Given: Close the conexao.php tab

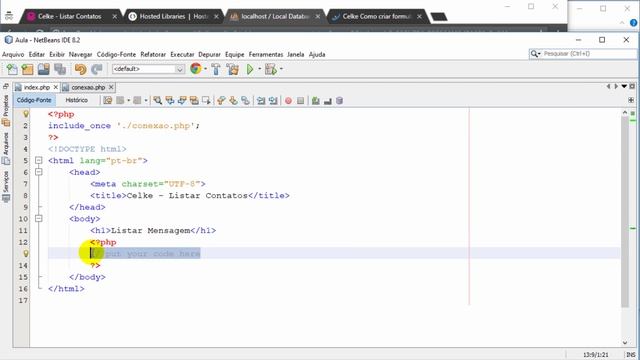Looking at the screenshot, I should tap(111, 87).
